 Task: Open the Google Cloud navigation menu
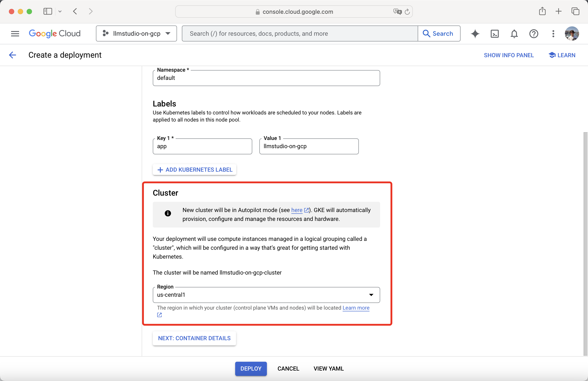(15, 33)
